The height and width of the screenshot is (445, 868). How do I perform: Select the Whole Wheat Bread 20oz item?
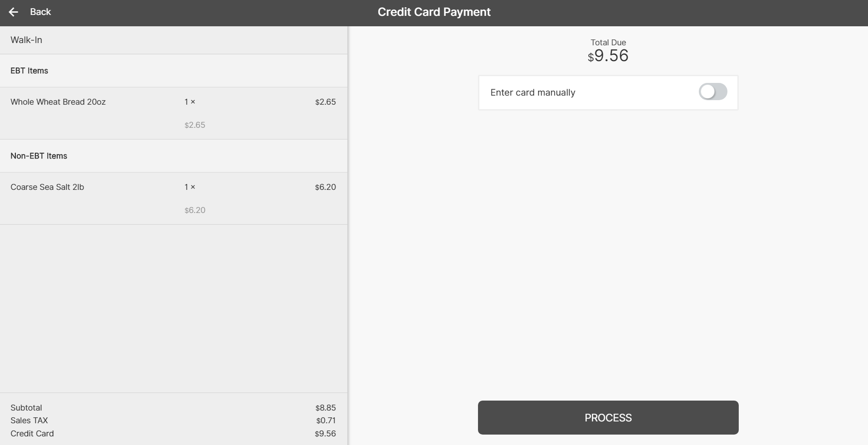pos(58,102)
